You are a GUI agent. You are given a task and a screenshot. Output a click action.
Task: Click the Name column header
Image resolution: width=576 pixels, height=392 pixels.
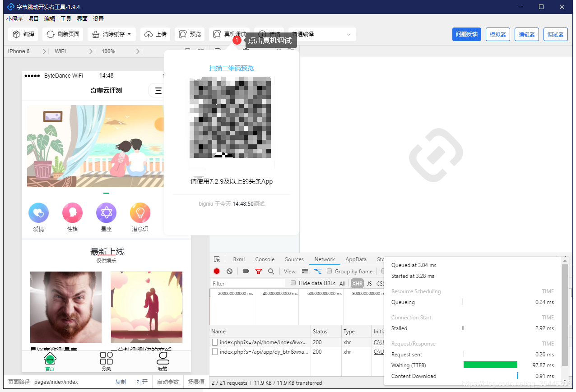point(260,331)
